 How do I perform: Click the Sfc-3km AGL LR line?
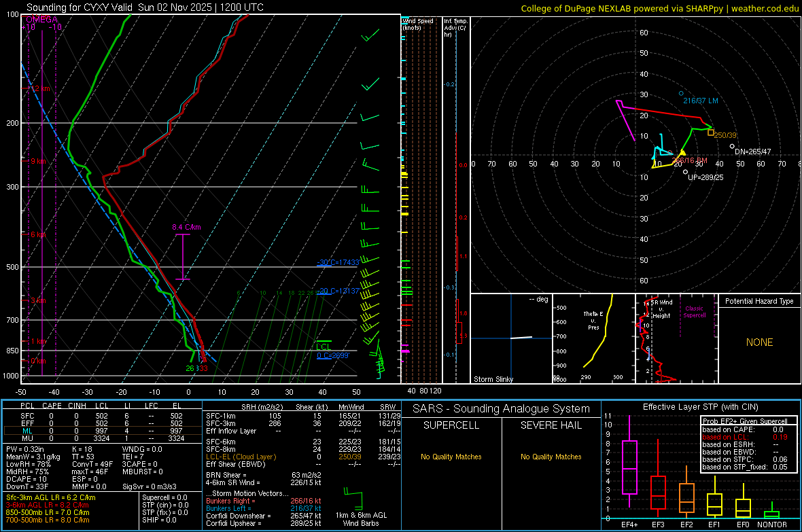pyautogui.click(x=51, y=497)
